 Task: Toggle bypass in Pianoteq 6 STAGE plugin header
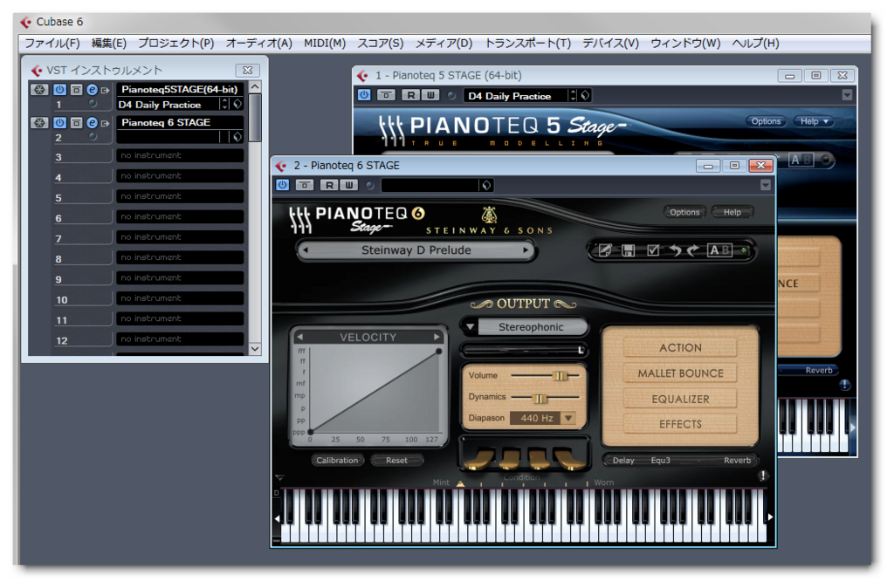click(x=305, y=185)
